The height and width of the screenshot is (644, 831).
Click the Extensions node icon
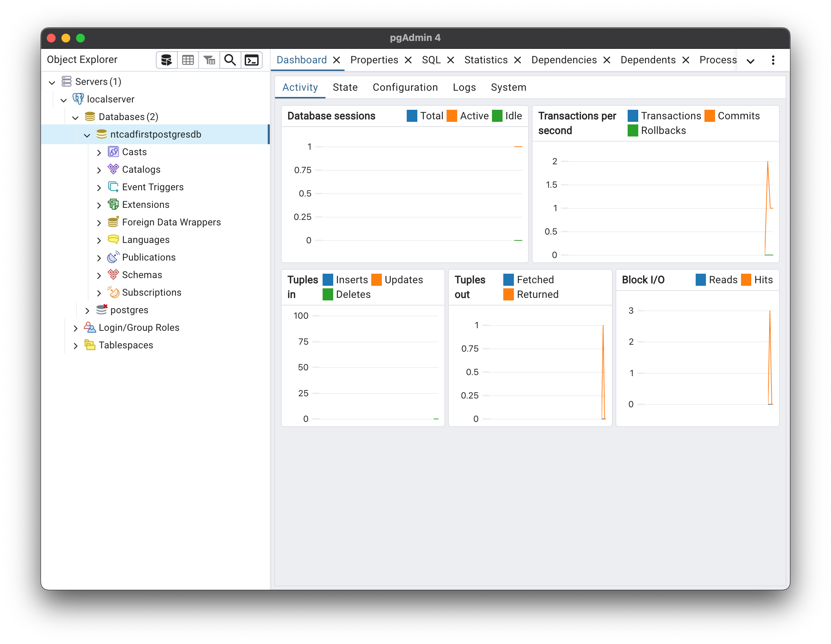coord(113,205)
